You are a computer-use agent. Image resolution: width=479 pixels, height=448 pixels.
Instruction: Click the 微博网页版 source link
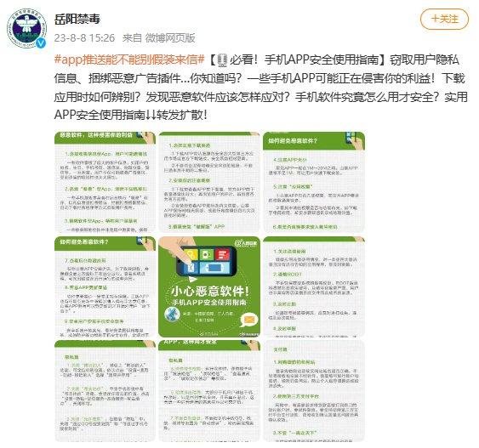tap(170, 38)
